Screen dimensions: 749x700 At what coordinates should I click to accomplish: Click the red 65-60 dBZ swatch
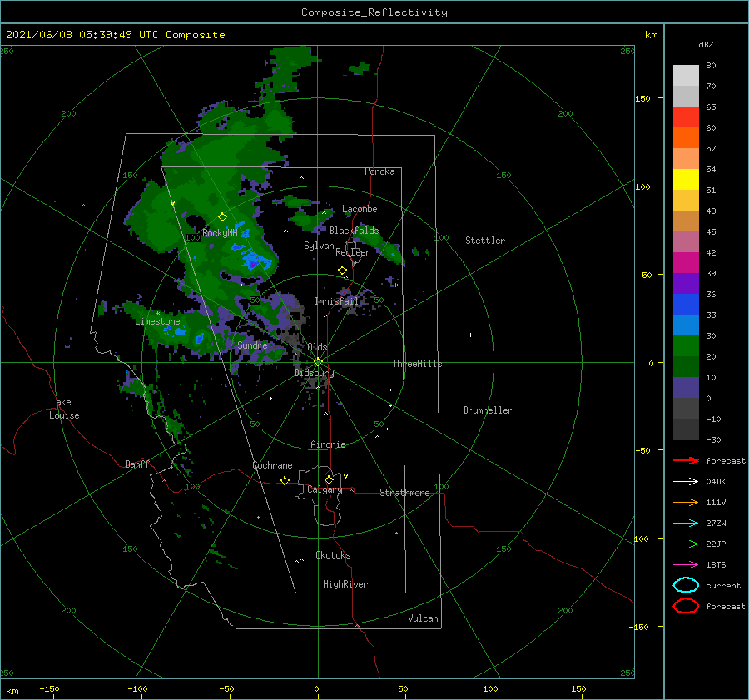pyautogui.click(x=686, y=117)
